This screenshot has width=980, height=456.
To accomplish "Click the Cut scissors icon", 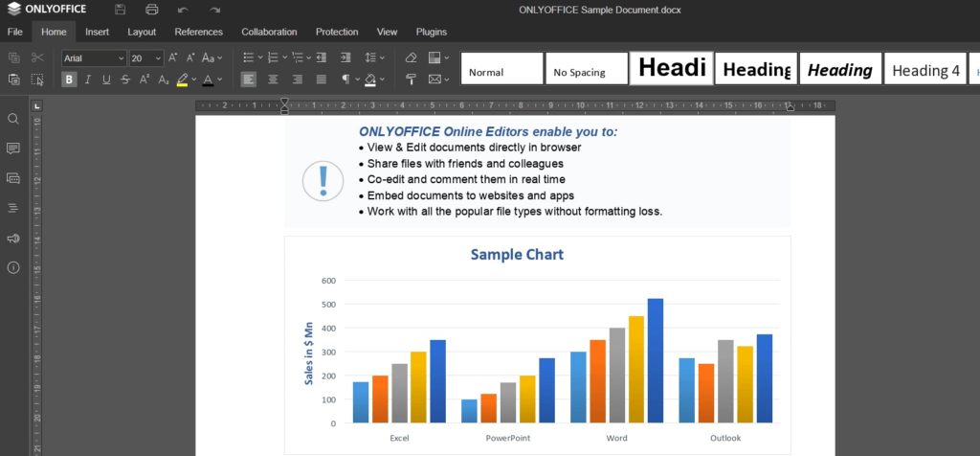I will 37,57.
